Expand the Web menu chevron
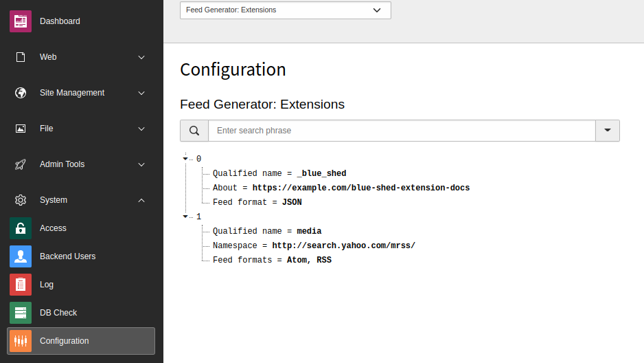This screenshot has width=644, height=363. pos(141,57)
